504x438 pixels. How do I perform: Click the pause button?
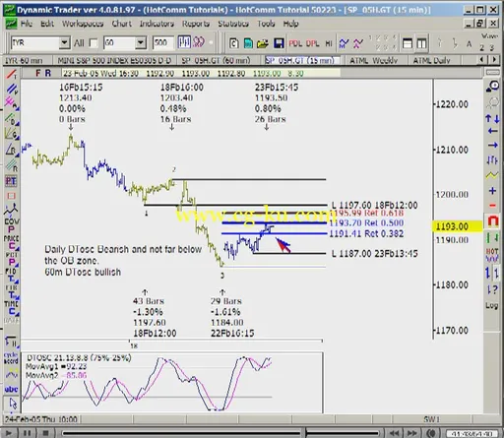[x=28, y=433]
